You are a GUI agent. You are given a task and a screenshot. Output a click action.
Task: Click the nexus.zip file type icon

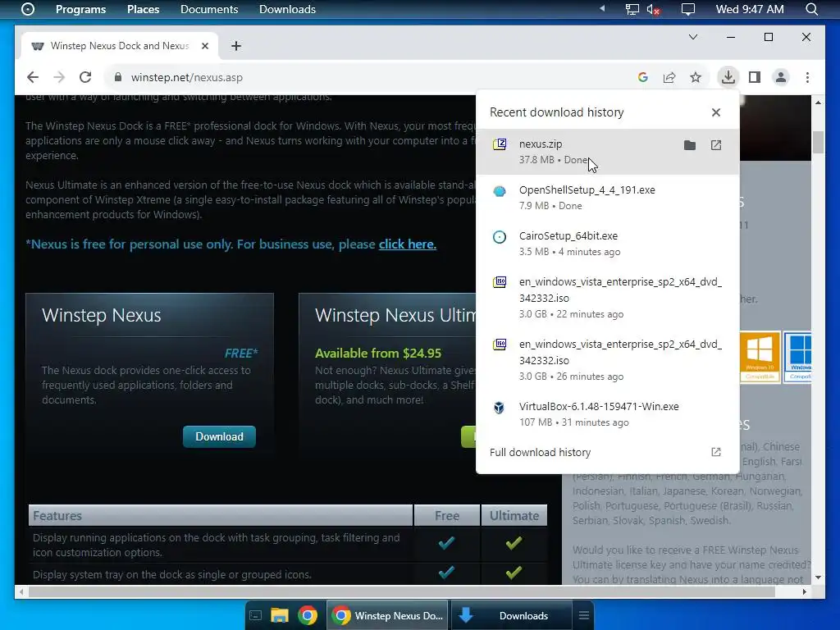pos(500,144)
